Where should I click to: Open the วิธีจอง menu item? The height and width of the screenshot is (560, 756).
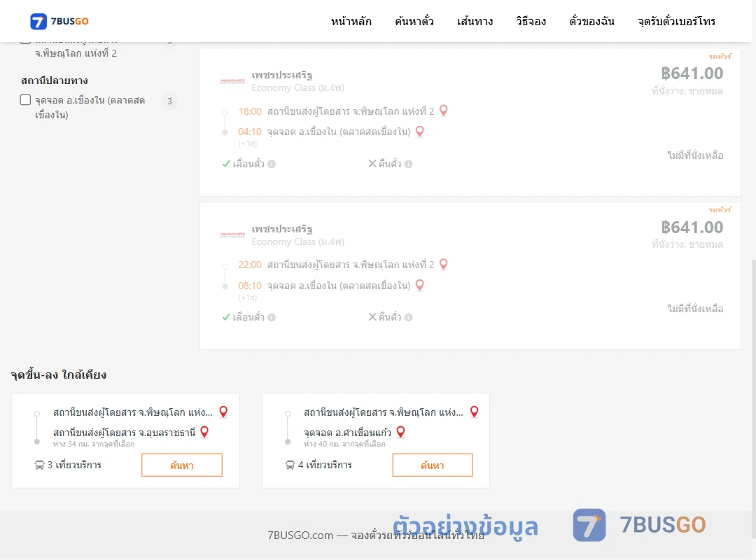531,21
